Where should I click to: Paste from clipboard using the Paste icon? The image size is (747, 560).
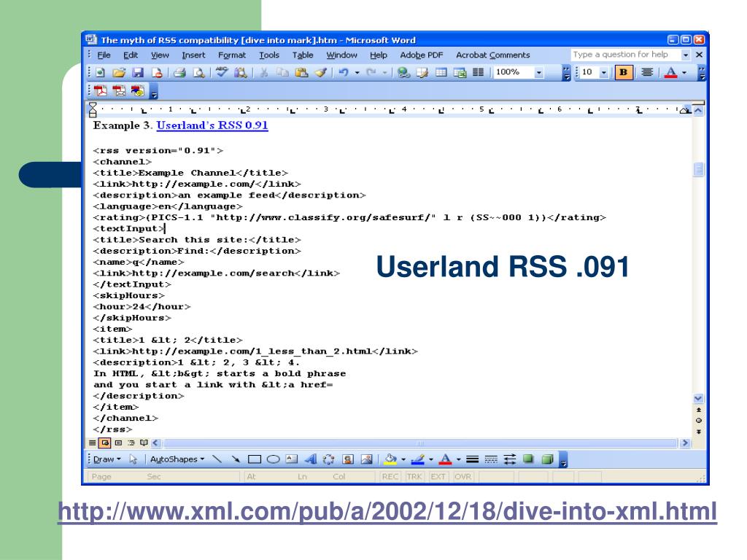[301, 72]
